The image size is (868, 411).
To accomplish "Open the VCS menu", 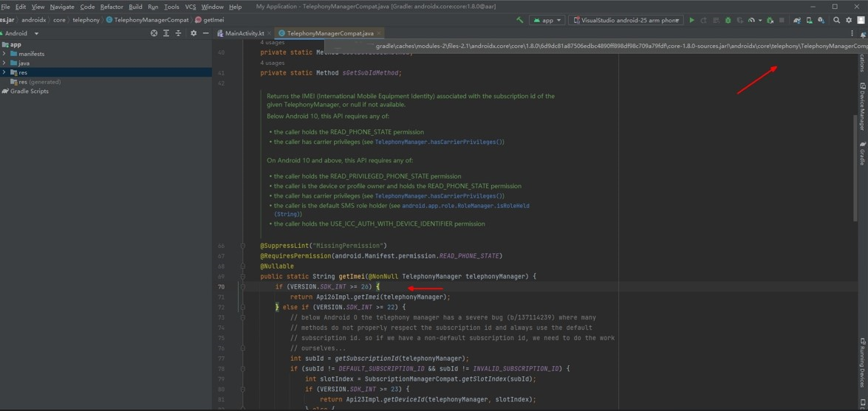I will tap(191, 7).
